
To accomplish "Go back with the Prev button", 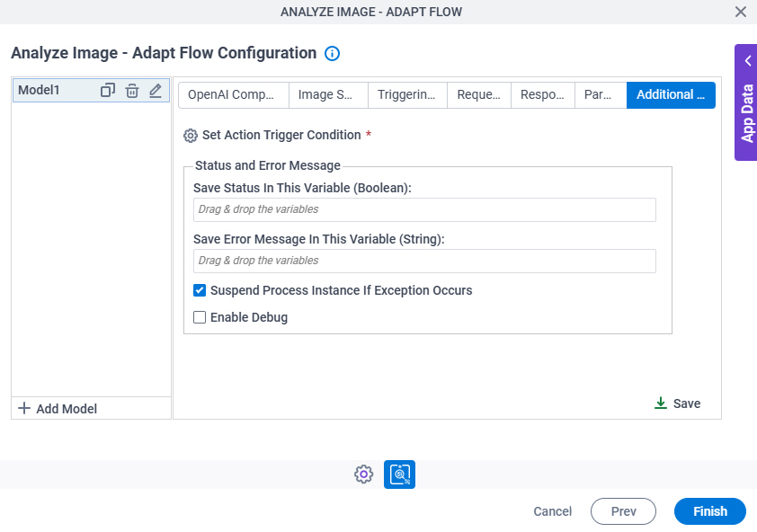I will [x=623, y=511].
